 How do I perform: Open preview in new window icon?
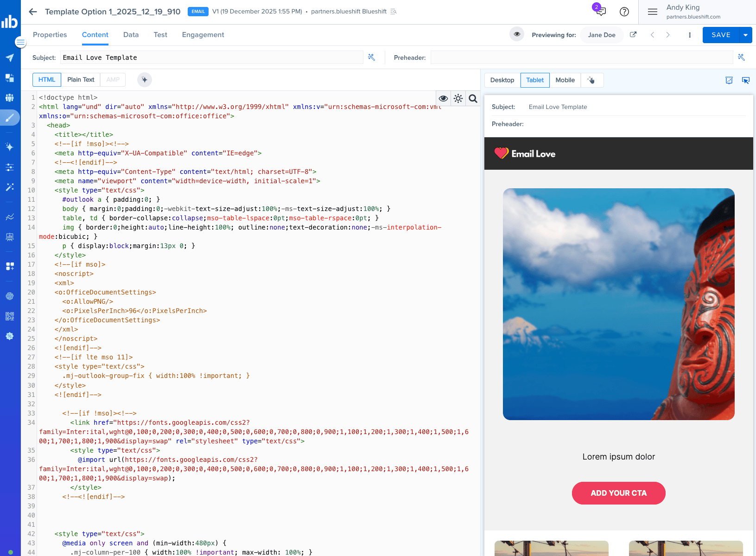633,35
